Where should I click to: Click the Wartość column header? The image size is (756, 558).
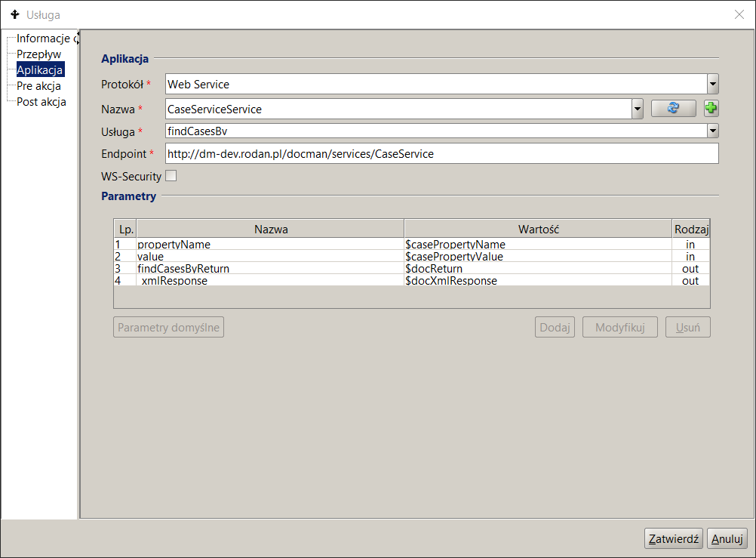[537, 229]
